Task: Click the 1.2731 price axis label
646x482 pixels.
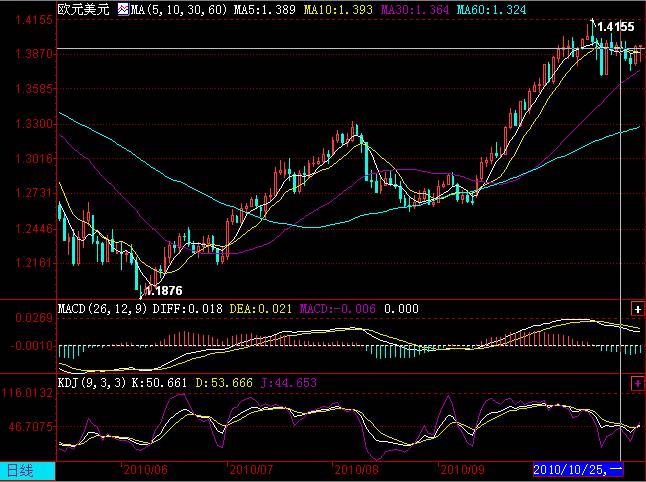Action: click(34, 193)
